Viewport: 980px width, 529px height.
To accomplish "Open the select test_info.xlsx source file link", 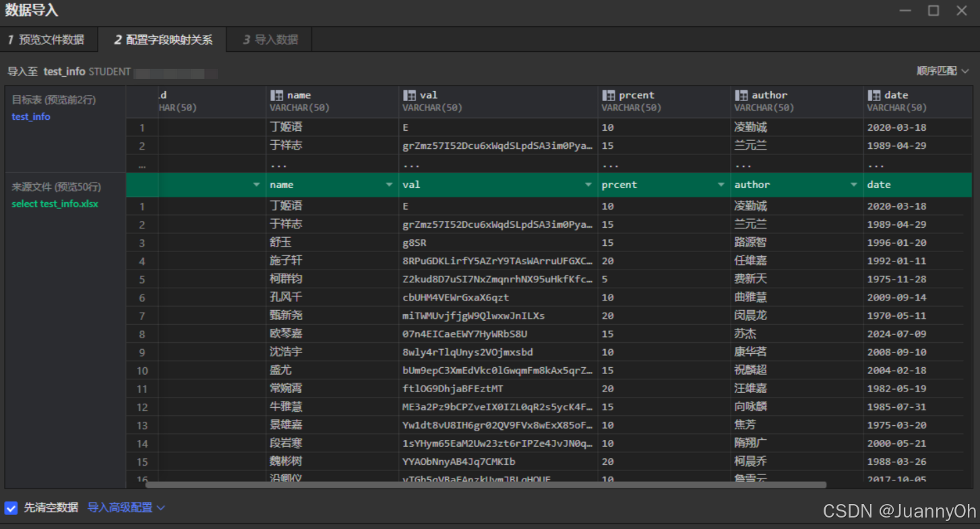I will [x=55, y=204].
